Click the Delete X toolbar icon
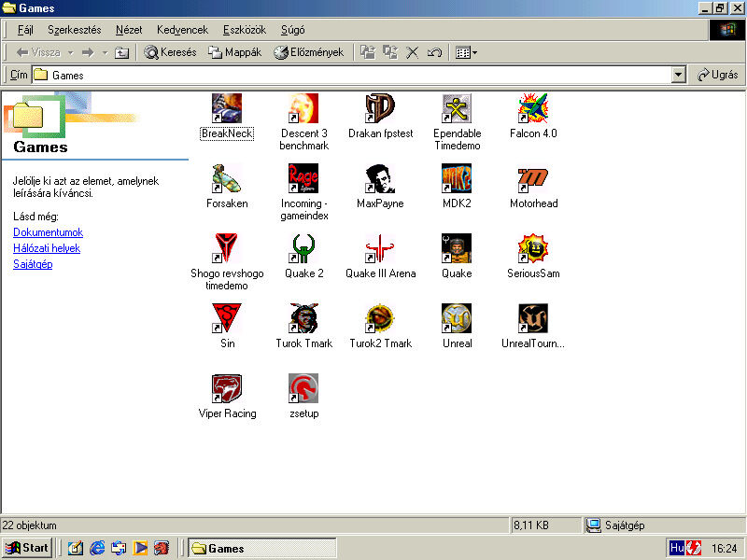 (412, 52)
